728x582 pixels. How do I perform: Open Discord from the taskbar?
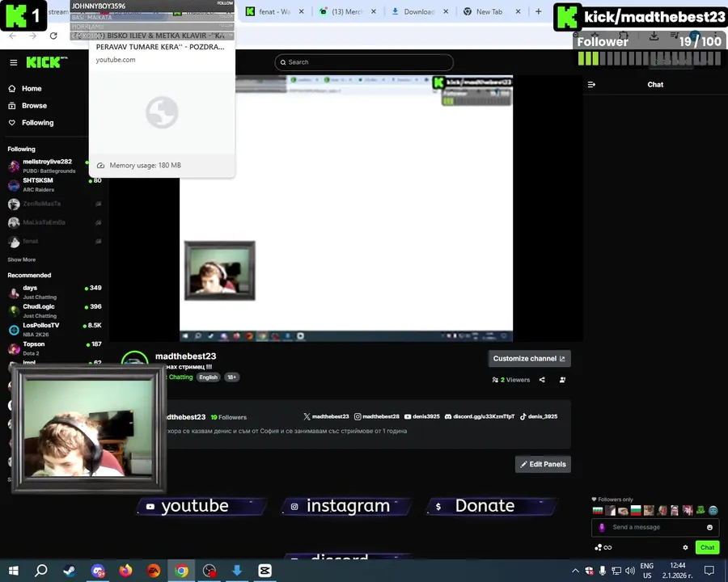98,571
